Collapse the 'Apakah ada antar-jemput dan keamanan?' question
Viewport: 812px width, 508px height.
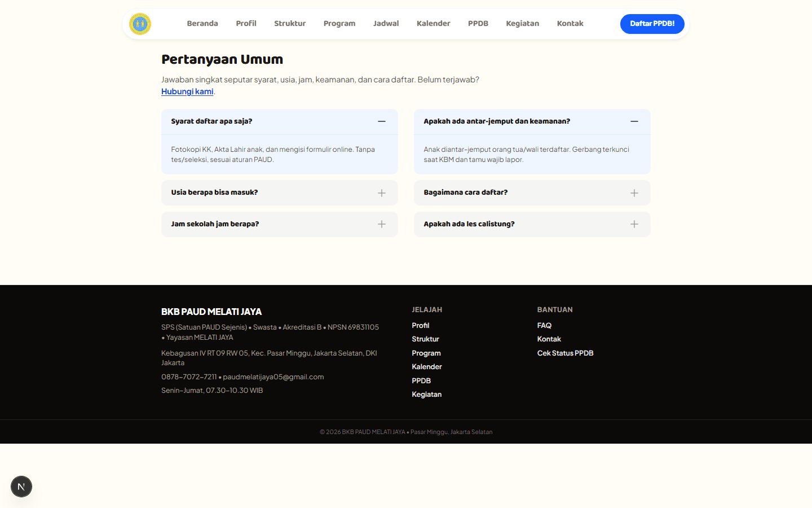pos(532,121)
